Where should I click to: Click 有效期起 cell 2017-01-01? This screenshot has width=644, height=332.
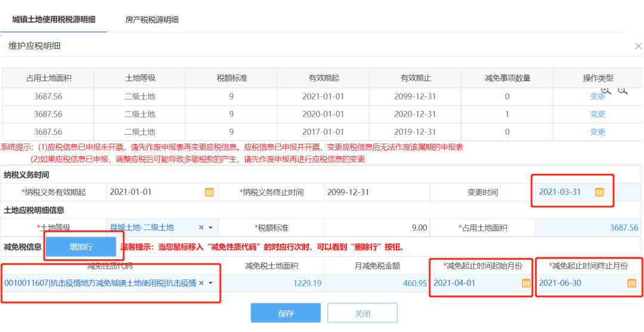pyautogui.click(x=323, y=132)
